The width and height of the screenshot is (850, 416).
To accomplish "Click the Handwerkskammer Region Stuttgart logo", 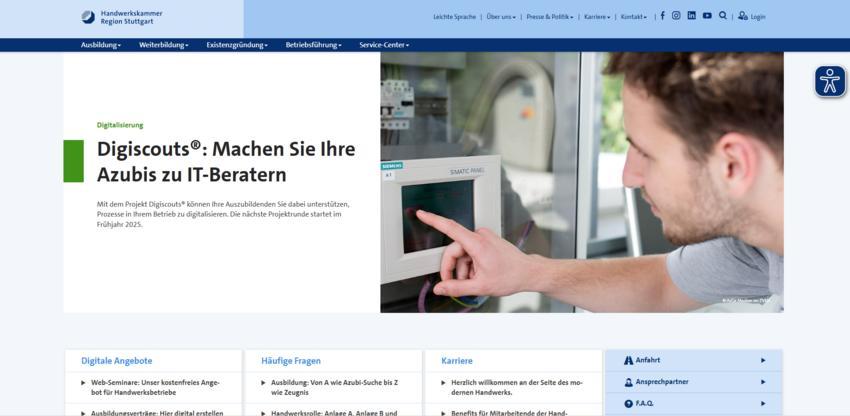I will pyautogui.click(x=122, y=17).
